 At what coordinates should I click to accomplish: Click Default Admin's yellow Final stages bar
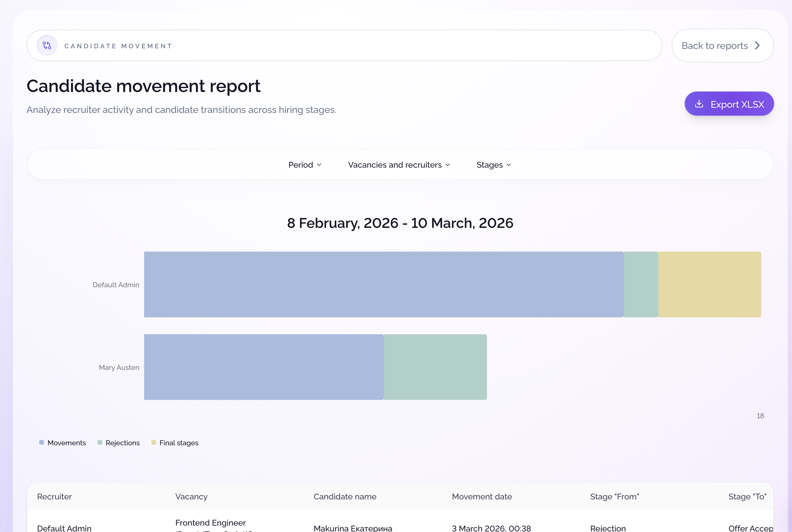pyautogui.click(x=709, y=284)
